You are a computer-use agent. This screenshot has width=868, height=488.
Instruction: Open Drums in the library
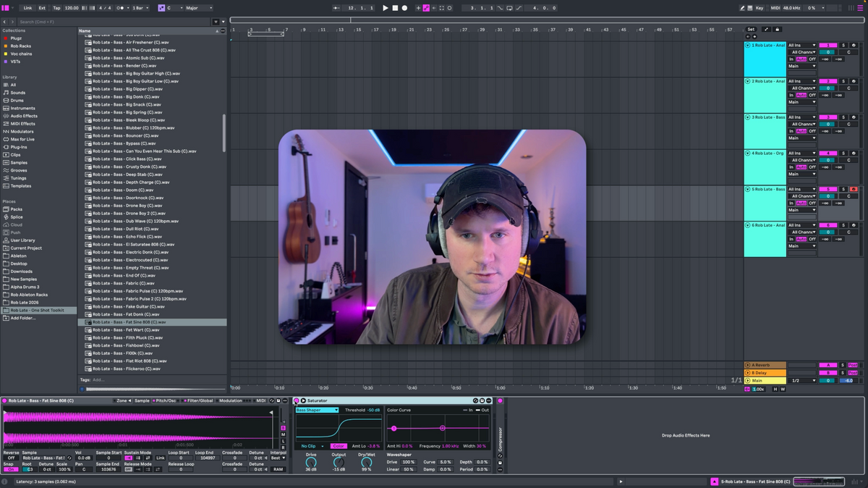coord(17,100)
